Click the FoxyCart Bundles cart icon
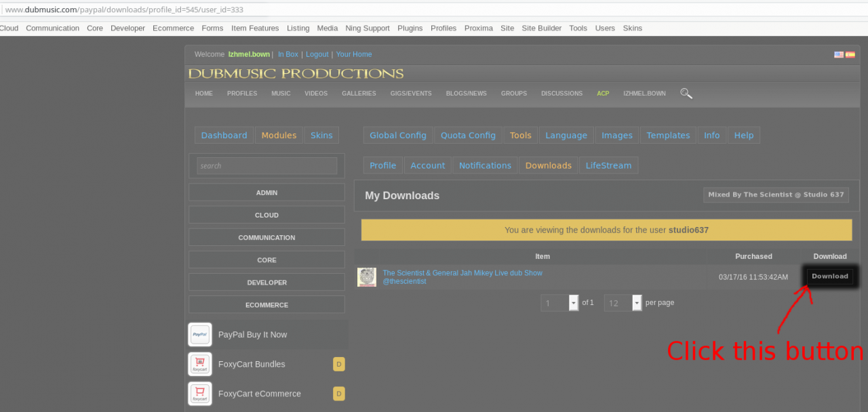This screenshot has height=412, width=868. [x=200, y=364]
